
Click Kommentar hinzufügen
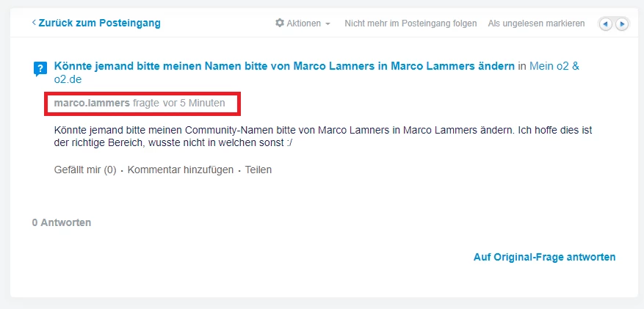[180, 170]
